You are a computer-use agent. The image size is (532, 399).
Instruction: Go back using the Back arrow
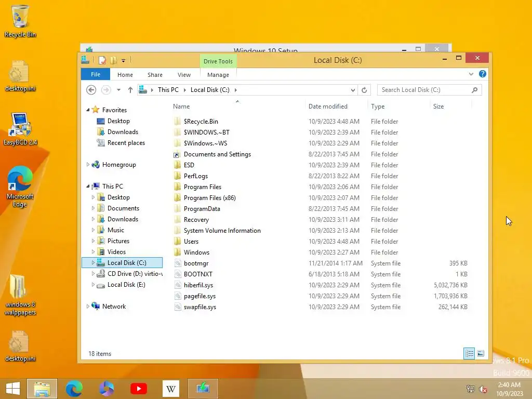pyautogui.click(x=91, y=90)
